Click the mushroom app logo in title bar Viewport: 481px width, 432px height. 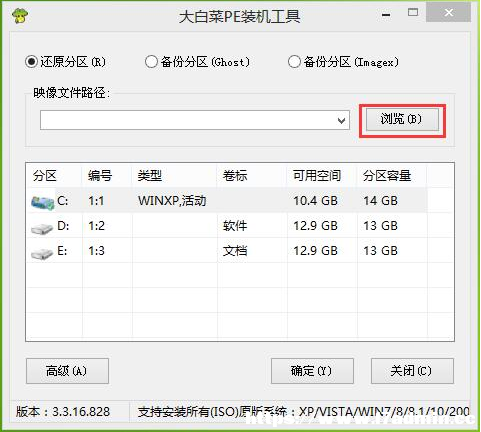pos(19,15)
